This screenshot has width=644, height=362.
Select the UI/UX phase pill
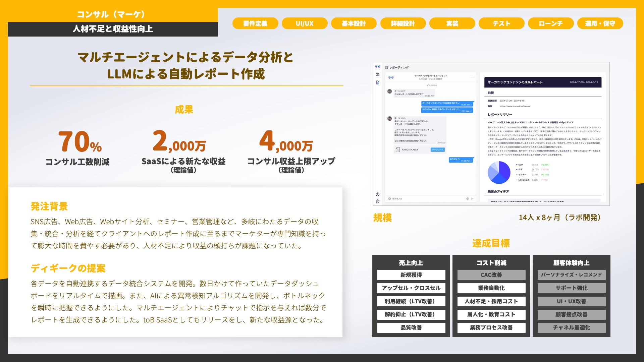(305, 23)
